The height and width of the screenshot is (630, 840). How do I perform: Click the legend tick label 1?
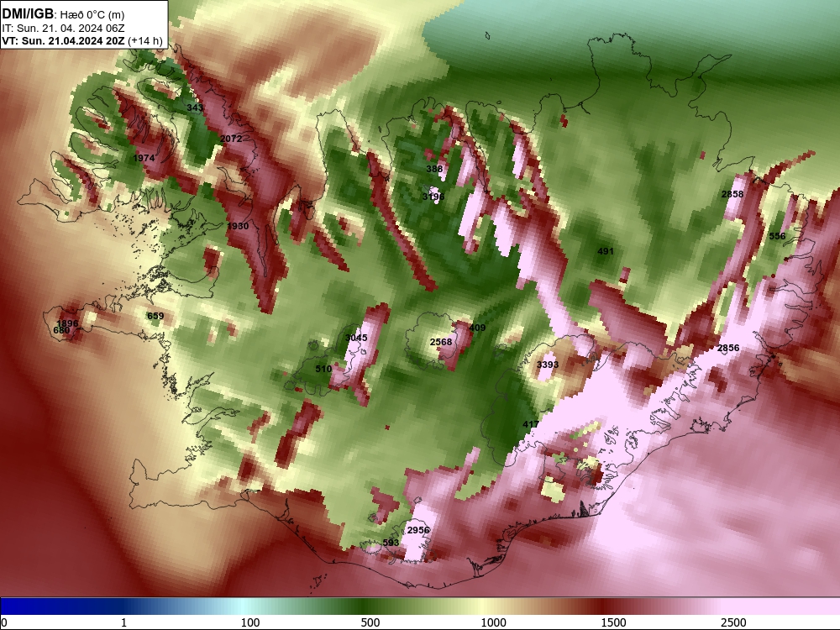[x=123, y=622]
